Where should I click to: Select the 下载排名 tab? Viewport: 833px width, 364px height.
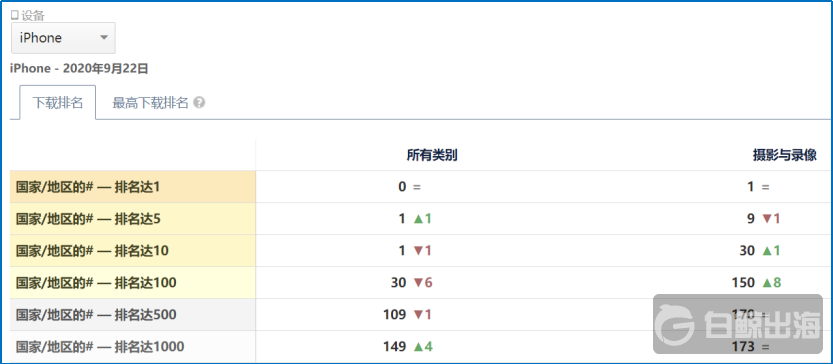pos(57,103)
